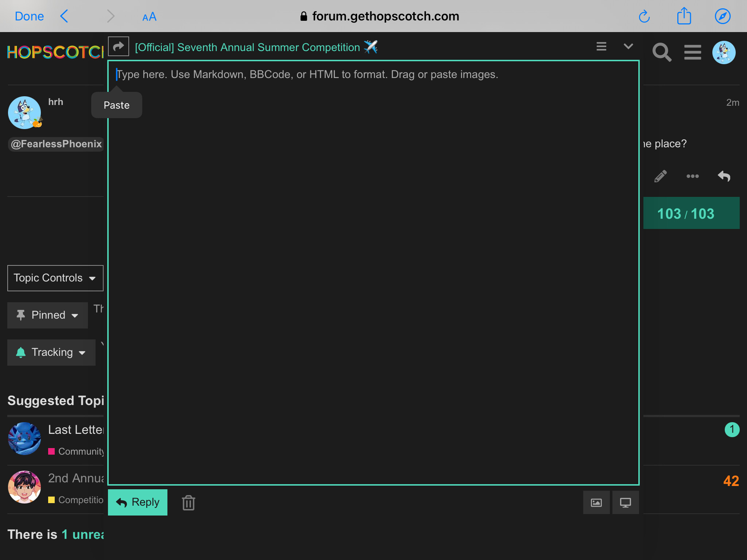Click the upload image icon
747x560 pixels.
tap(596, 503)
